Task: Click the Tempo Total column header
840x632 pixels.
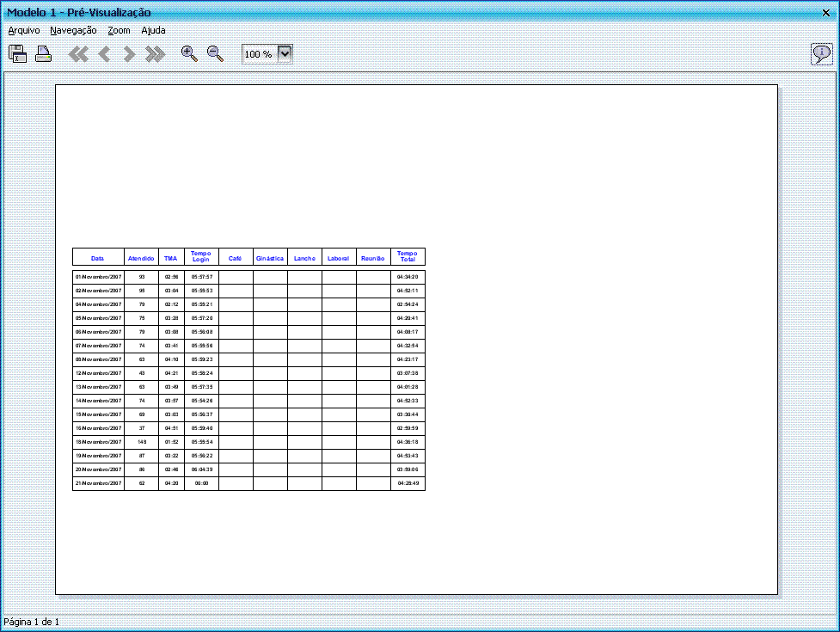Action: 408,257
